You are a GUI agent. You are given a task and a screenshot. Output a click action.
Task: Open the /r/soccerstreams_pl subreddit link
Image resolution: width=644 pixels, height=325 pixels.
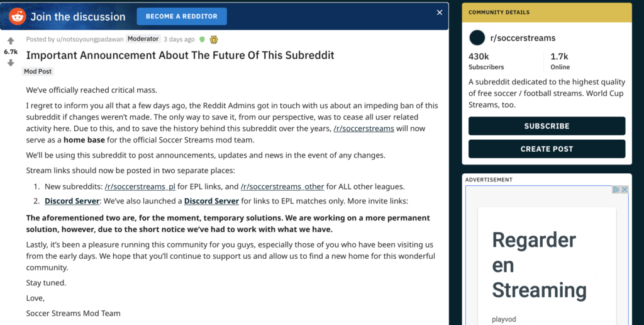[140, 186]
